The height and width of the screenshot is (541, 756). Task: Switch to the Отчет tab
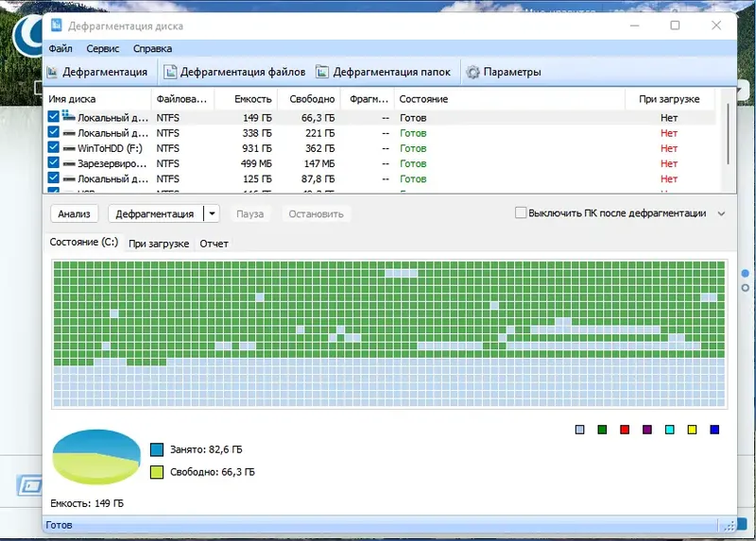click(215, 244)
